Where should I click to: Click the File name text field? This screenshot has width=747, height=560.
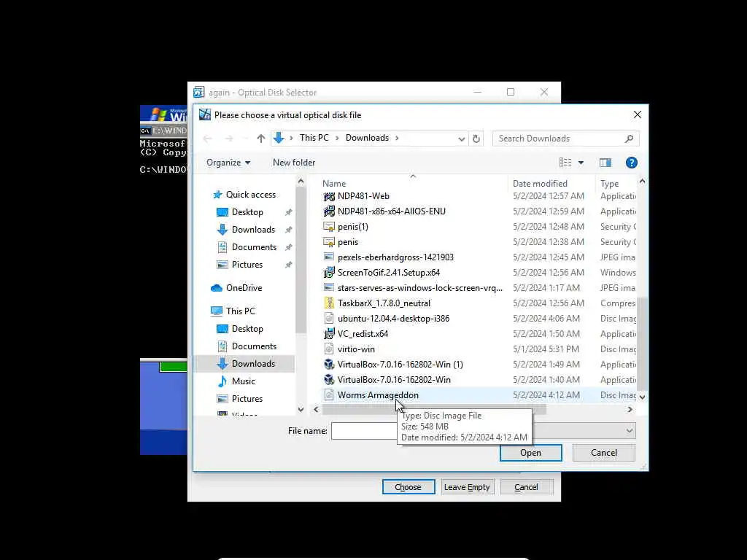pos(365,431)
